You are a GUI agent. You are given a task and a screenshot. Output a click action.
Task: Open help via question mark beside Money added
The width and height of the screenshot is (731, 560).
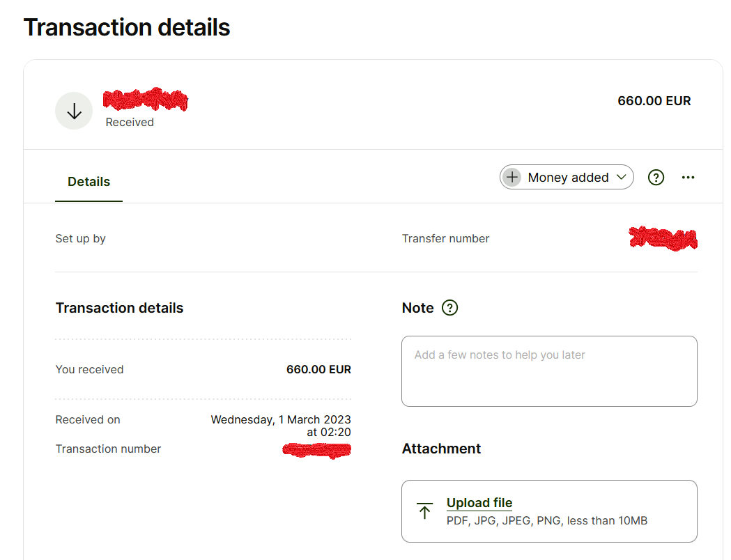point(656,178)
